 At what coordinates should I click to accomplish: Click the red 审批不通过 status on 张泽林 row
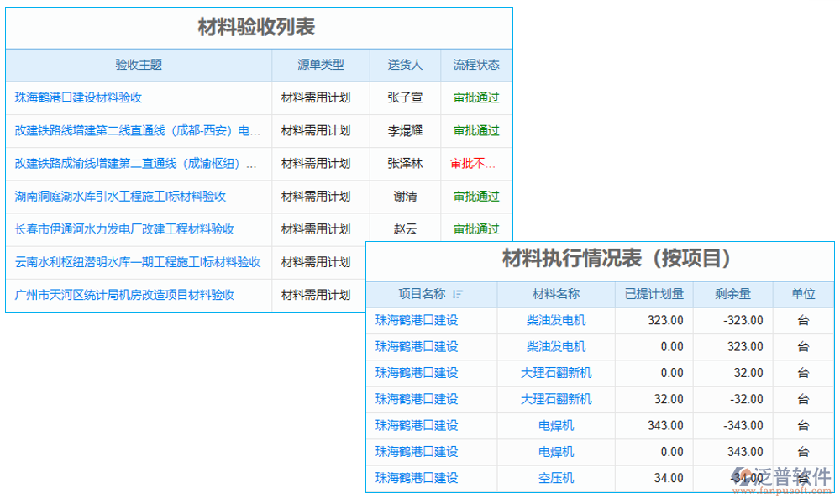475,163
